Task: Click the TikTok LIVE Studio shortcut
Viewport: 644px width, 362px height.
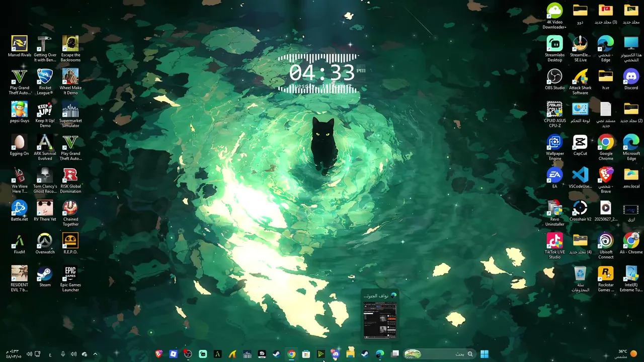Action: tap(554, 246)
